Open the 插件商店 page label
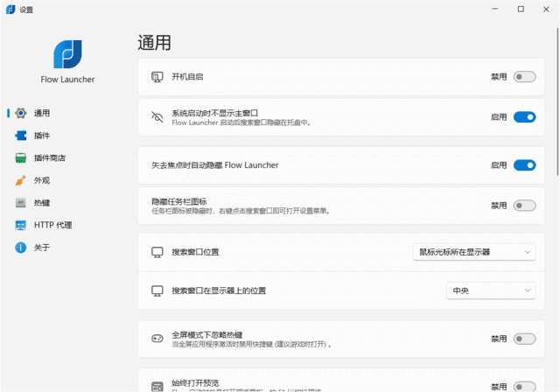The height and width of the screenshot is (392, 560). click(x=49, y=158)
